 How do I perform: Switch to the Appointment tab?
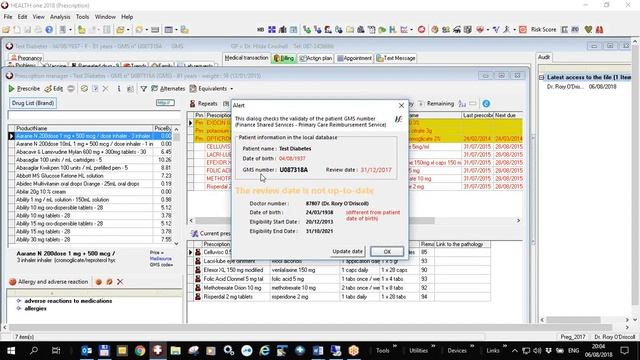pyautogui.click(x=354, y=58)
